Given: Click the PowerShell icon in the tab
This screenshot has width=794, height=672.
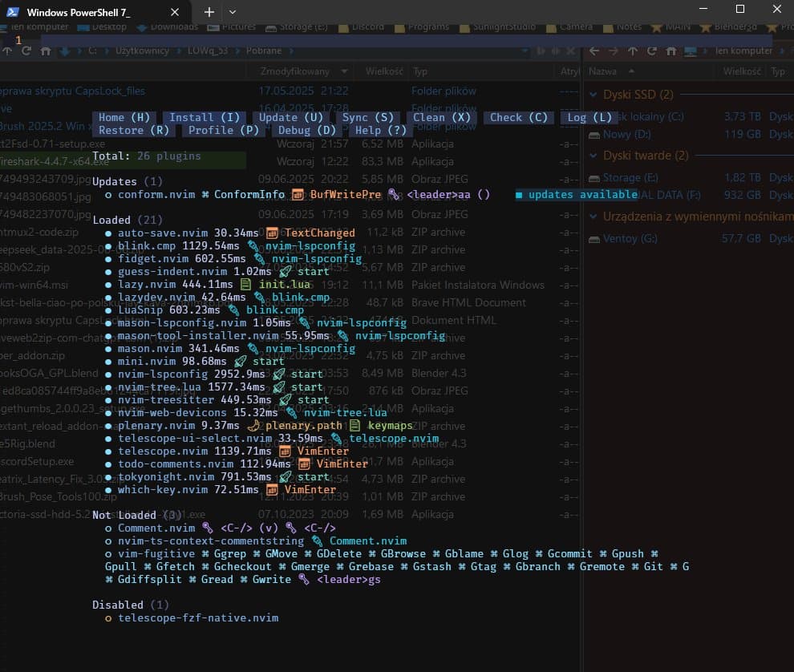Looking at the screenshot, I should pos(13,12).
